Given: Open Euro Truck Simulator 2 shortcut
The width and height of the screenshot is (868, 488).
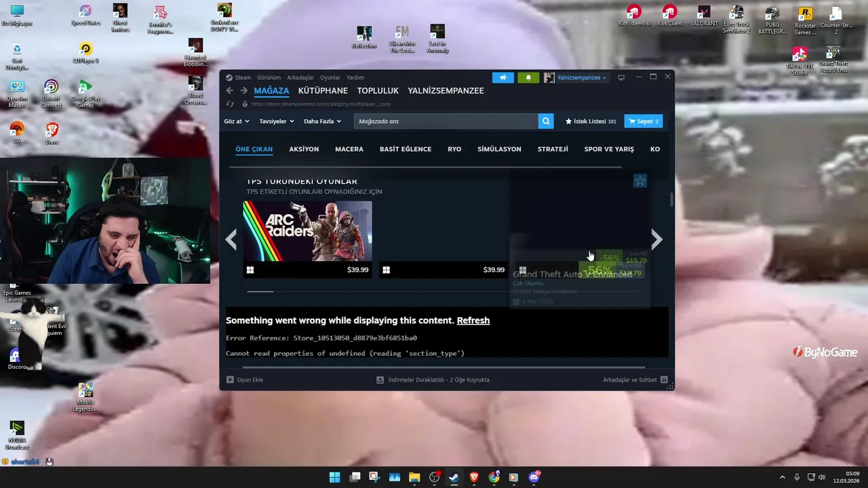Looking at the screenshot, I should point(736,20).
